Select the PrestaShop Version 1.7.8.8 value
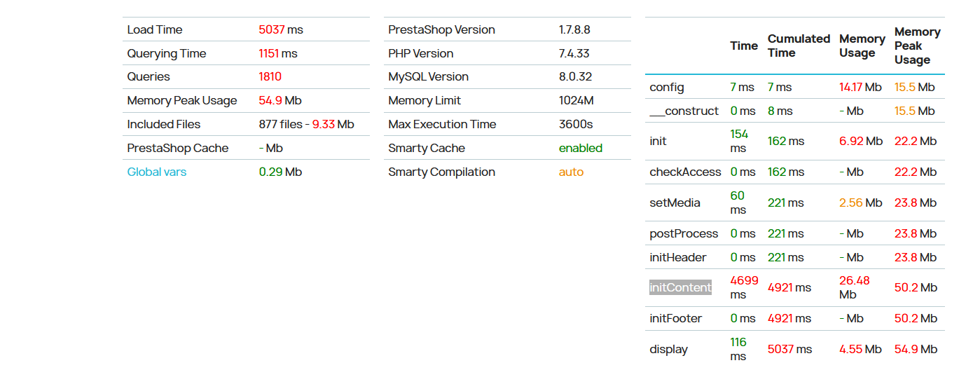This screenshot has width=980, height=377. pyautogui.click(x=574, y=29)
